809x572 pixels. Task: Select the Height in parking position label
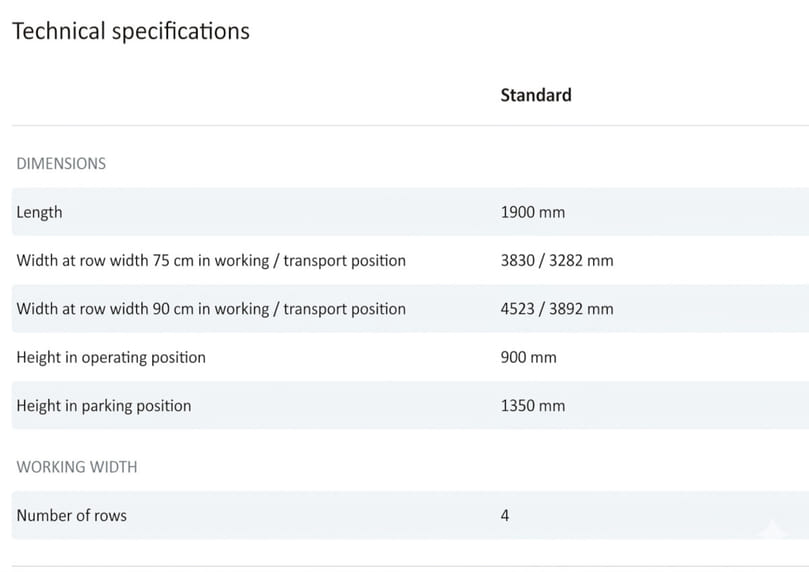click(104, 406)
